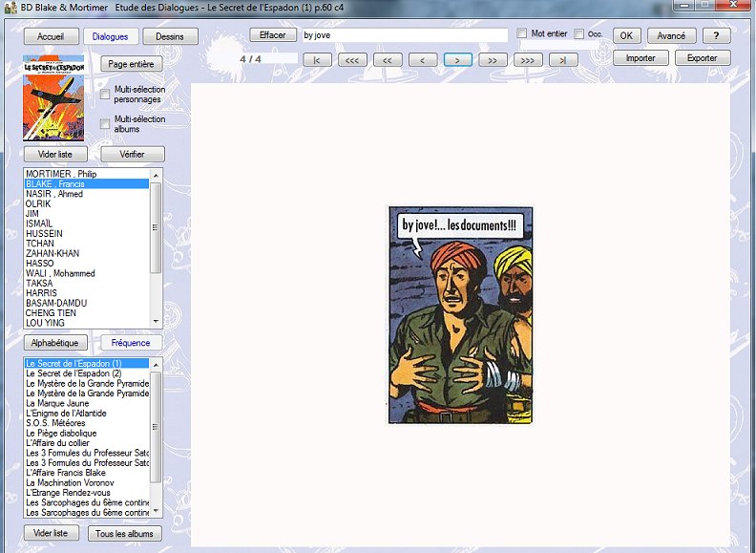Select album Le Piège diabolique

click(x=87, y=433)
